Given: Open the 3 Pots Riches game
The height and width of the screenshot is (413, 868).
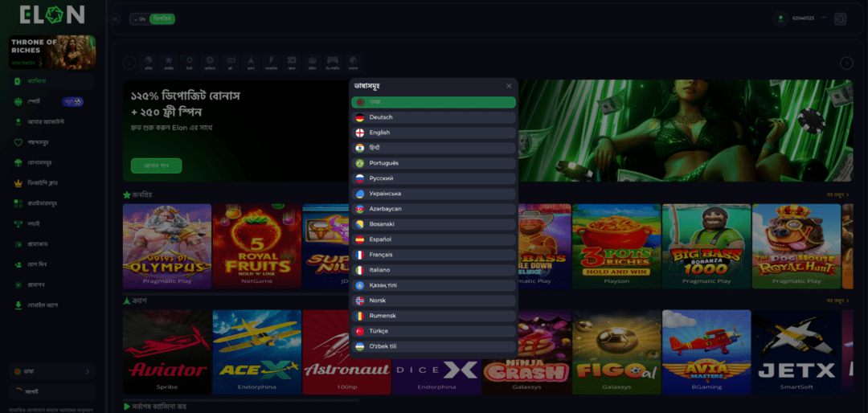Looking at the screenshot, I should 616,246.
